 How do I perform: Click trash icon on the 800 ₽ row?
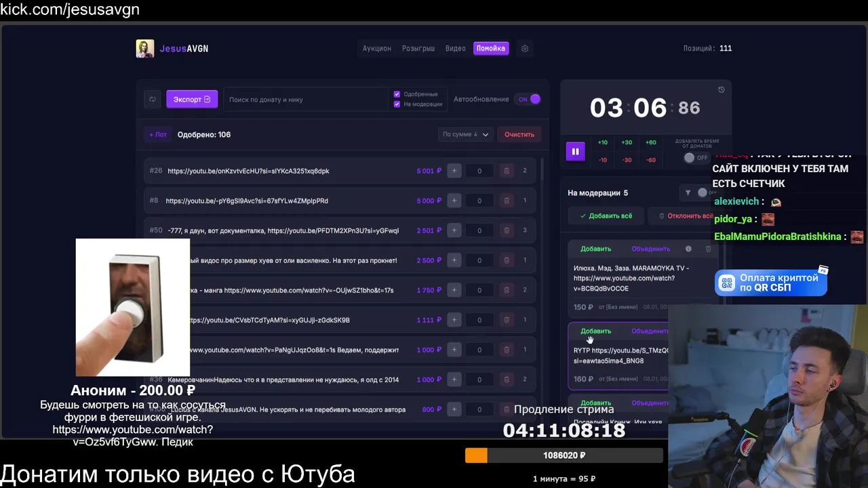coord(506,409)
